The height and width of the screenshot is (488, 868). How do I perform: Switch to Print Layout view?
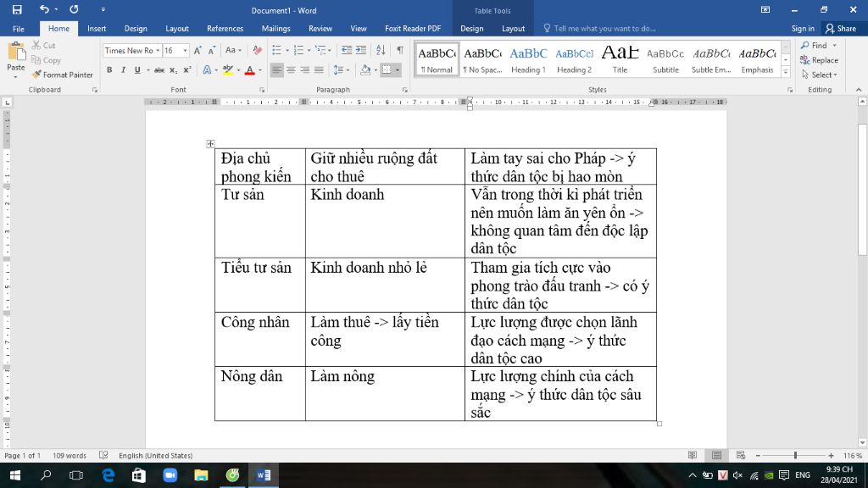tap(717, 455)
